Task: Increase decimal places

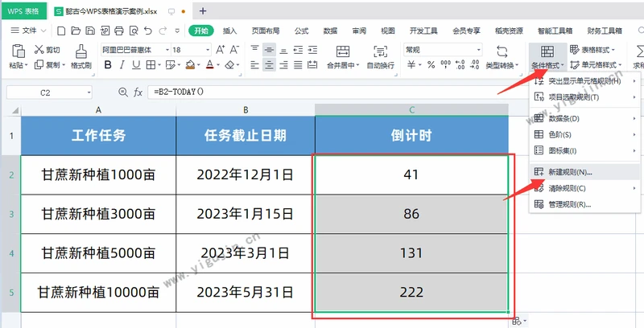Action: click(x=460, y=65)
